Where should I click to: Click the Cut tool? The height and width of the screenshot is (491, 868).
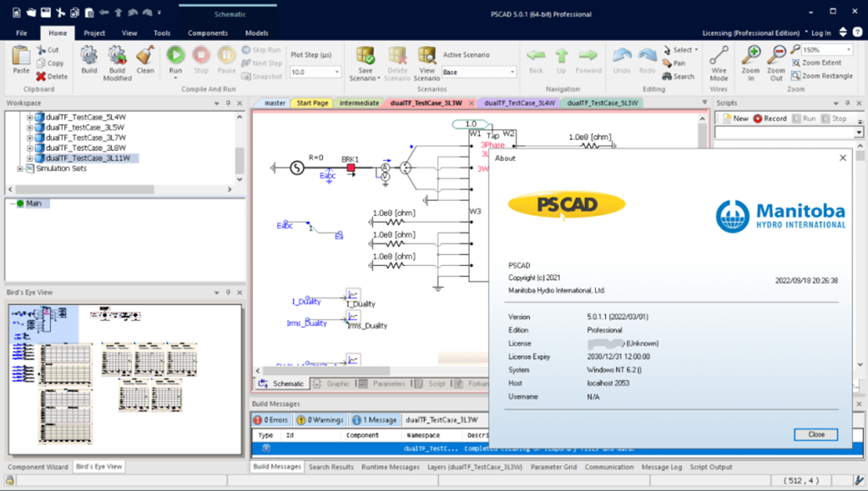pyautogui.click(x=48, y=50)
